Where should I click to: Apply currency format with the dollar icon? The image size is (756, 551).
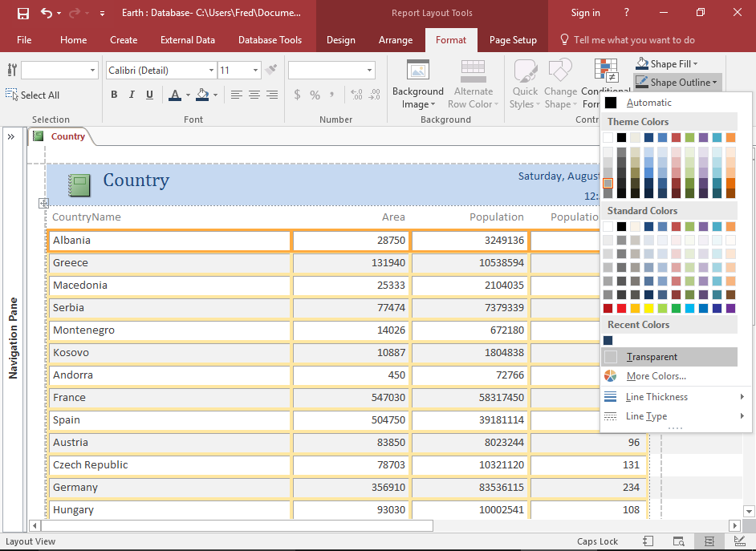296,94
